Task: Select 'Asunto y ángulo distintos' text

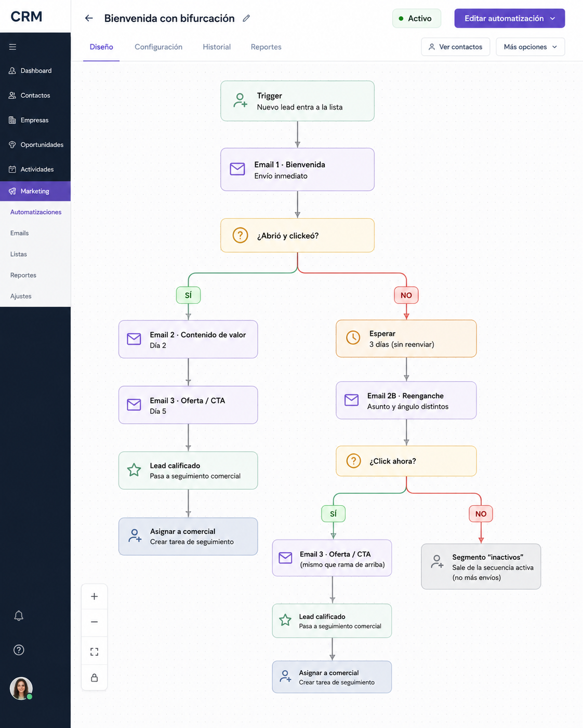Action: [x=408, y=407]
